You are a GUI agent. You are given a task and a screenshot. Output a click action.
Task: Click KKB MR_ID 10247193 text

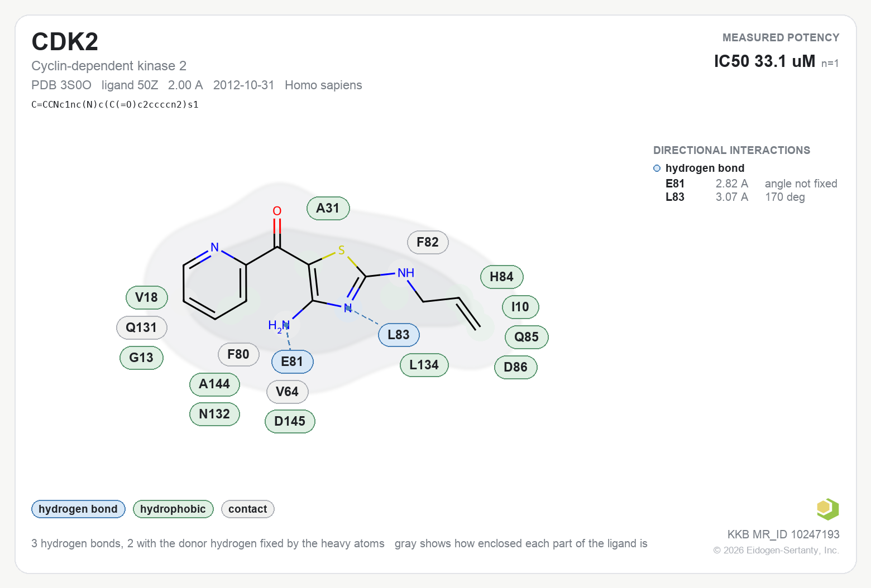coord(783,534)
